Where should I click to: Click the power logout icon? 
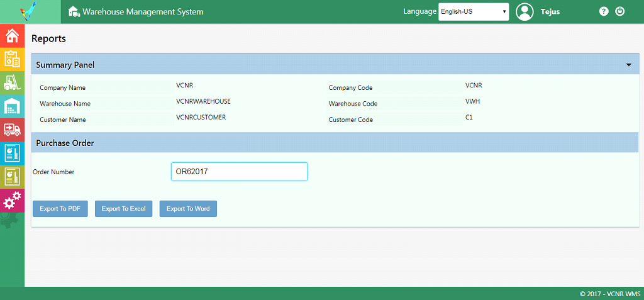tap(619, 11)
